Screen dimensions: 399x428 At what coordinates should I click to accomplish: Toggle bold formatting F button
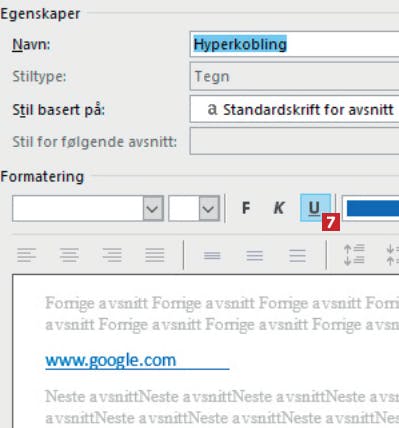246,208
